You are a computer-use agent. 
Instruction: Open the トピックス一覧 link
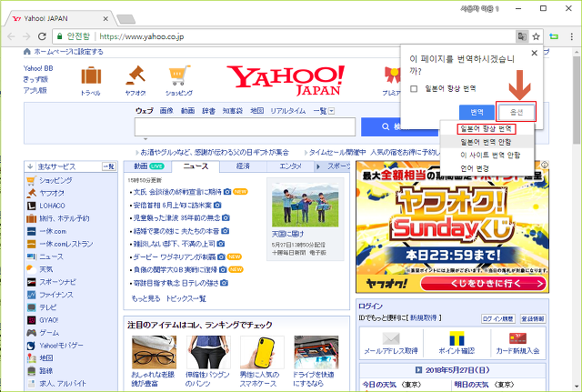pos(186,299)
